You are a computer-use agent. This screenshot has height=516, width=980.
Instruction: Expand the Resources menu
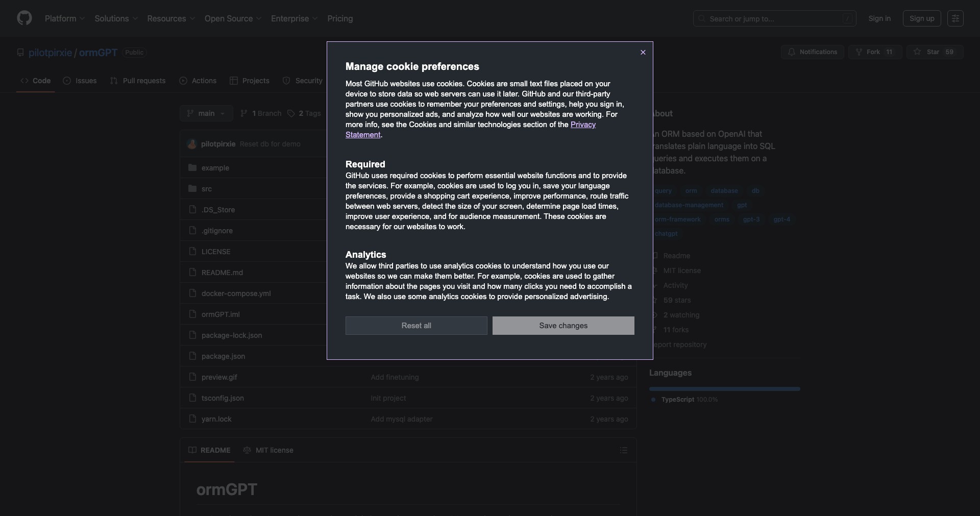[x=171, y=18]
